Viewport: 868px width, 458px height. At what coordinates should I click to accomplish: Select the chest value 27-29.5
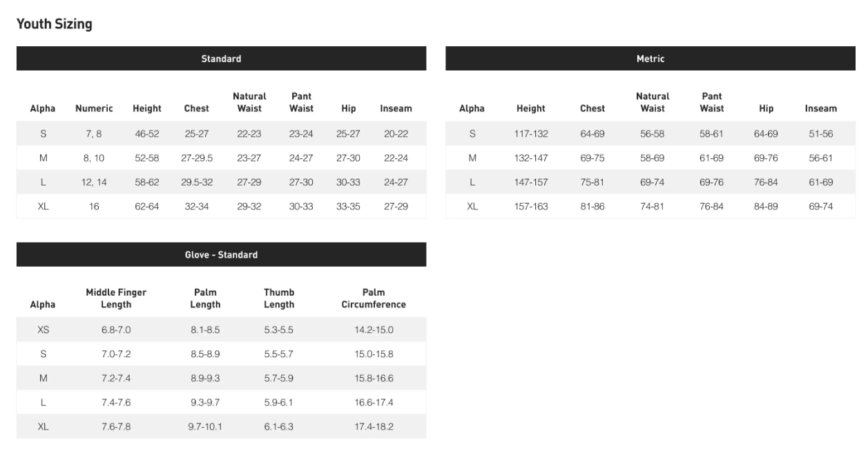(x=197, y=158)
